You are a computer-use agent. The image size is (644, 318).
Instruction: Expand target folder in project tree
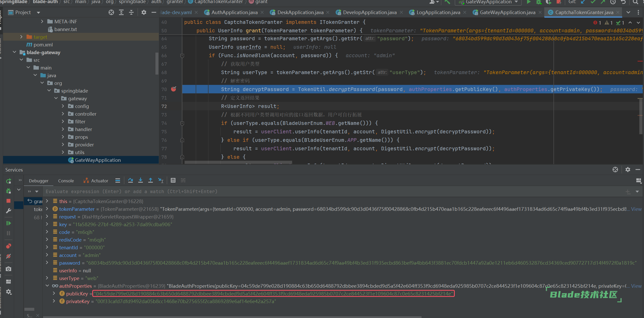click(x=21, y=37)
